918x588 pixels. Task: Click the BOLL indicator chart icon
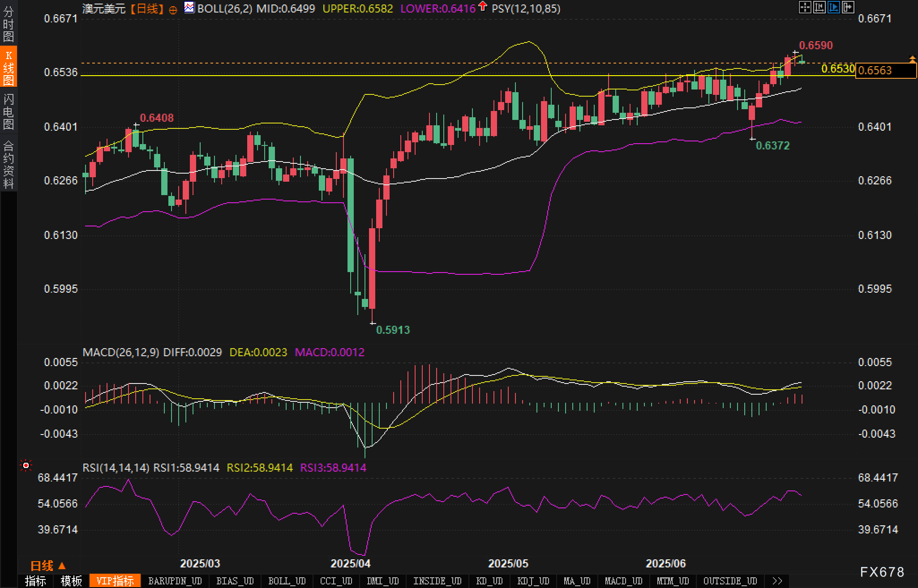point(189,8)
